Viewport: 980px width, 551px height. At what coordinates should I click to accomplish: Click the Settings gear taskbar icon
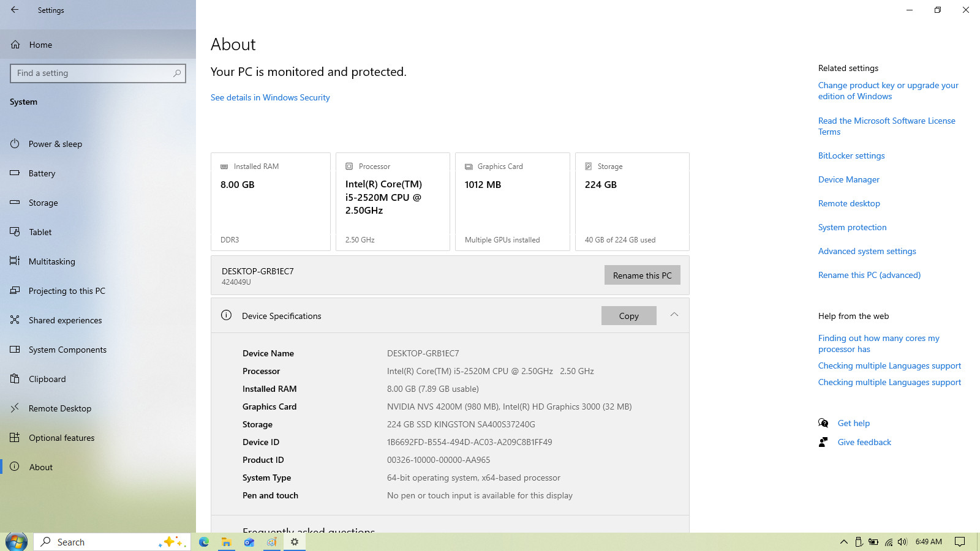click(295, 542)
